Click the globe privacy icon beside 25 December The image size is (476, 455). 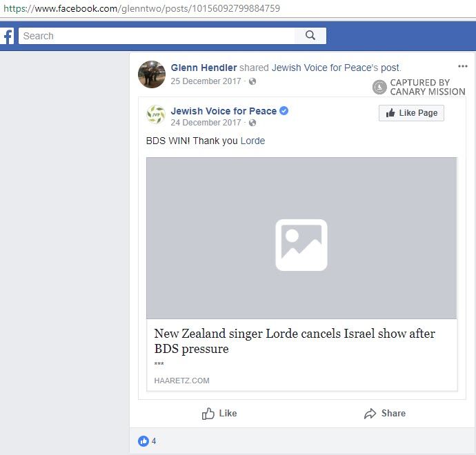tap(252, 81)
